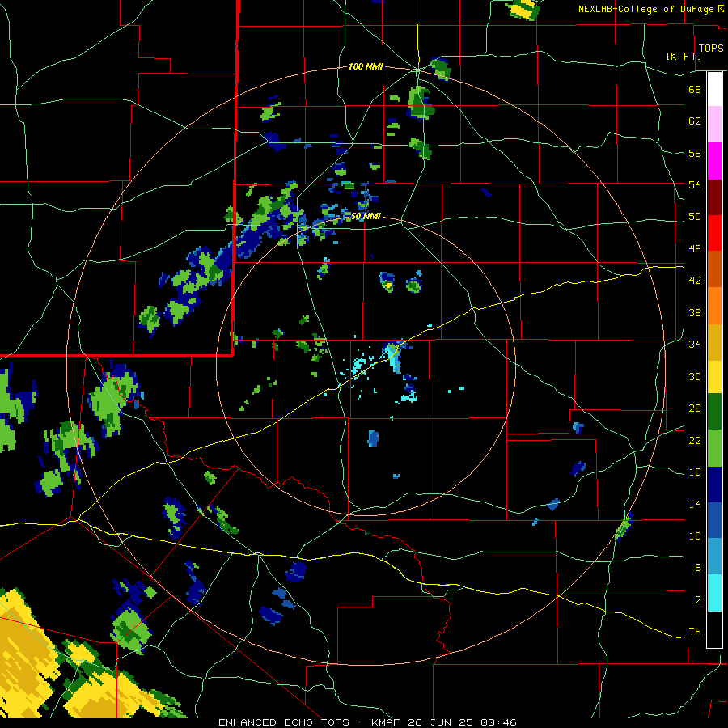Pick the cyan legend swatch beside 2
The width and height of the screenshot is (728, 728).
click(x=714, y=593)
